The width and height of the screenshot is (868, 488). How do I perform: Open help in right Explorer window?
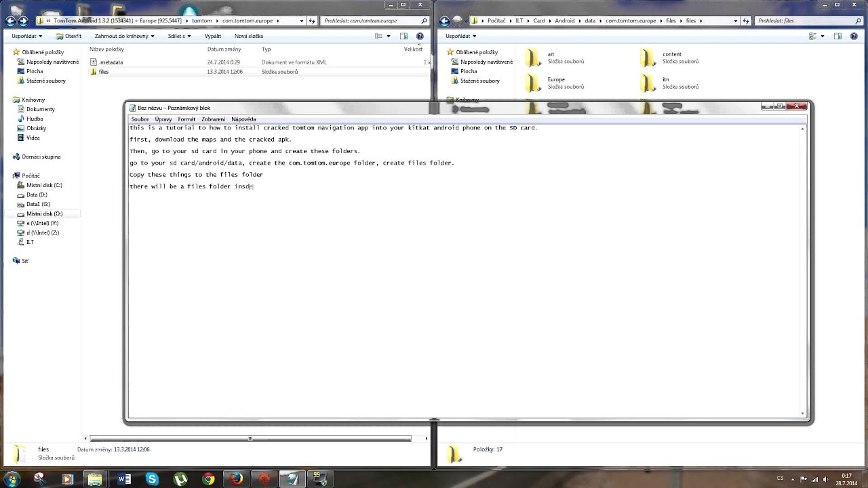[854, 36]
